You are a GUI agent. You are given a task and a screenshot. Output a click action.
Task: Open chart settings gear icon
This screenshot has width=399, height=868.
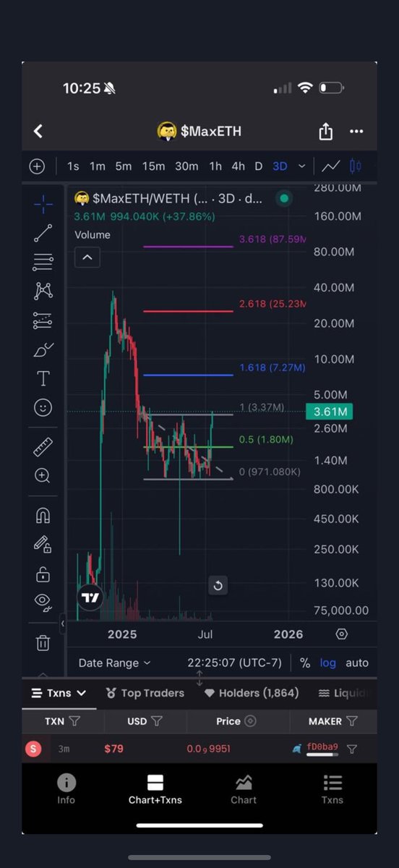click(342, 634)
